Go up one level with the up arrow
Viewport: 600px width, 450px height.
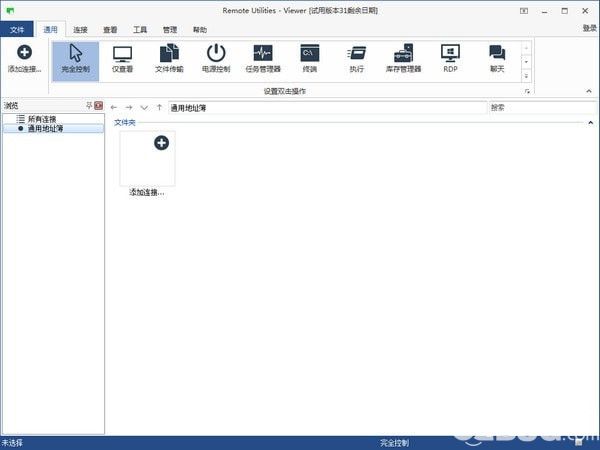tap(159, 108)
